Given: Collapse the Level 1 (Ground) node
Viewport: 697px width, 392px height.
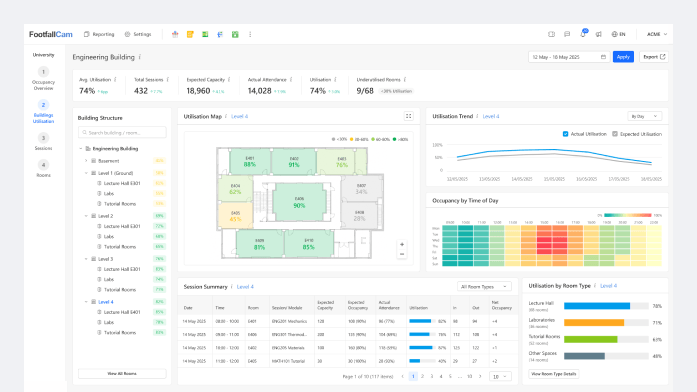Looking at the screenshot, I should (86, 173).
